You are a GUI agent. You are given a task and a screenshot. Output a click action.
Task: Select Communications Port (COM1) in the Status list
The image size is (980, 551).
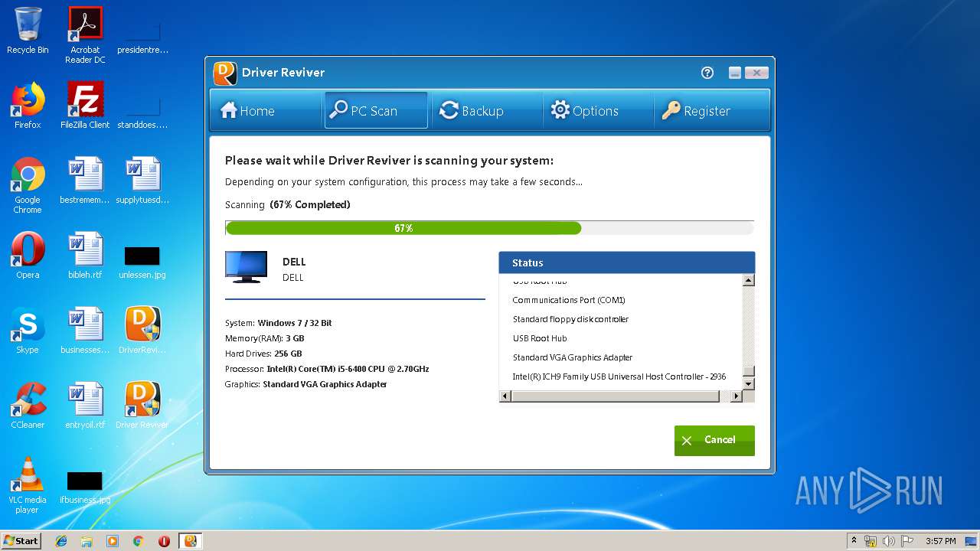pyautogui.click(x=569, y=300)
